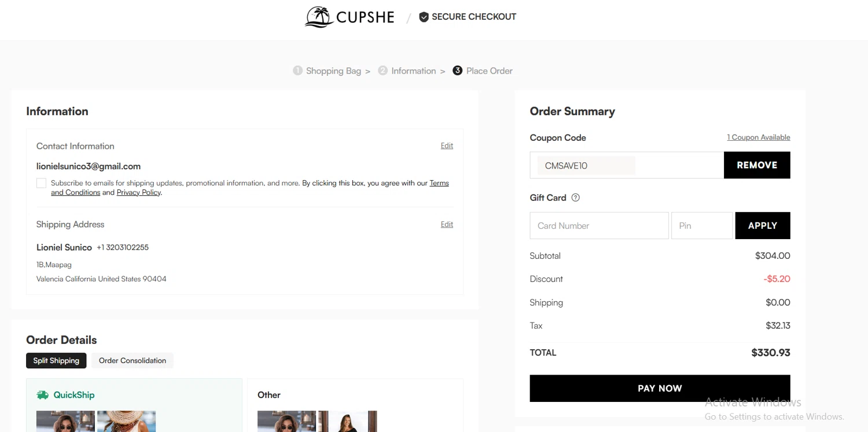Click step 3 circle for Place Order
Image resolution: width=868 pixels, height=432 pixels.
pyautogui.click(x=457, y=71)
